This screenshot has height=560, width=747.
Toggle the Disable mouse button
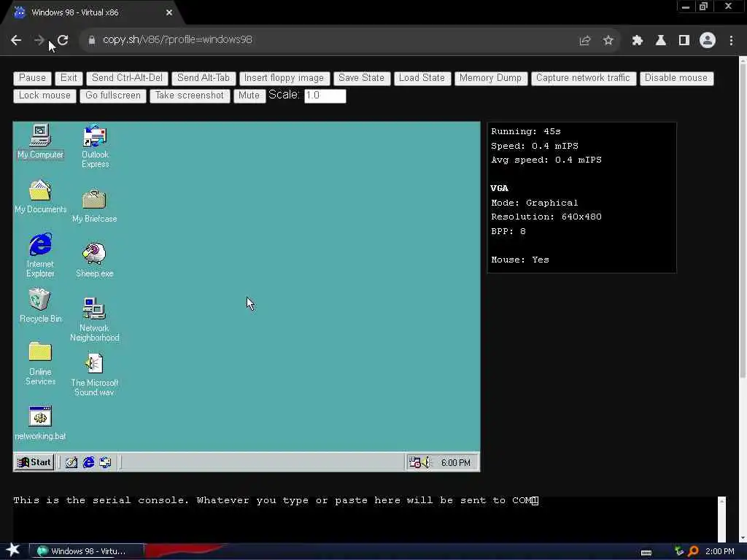(x=676, y=78)
